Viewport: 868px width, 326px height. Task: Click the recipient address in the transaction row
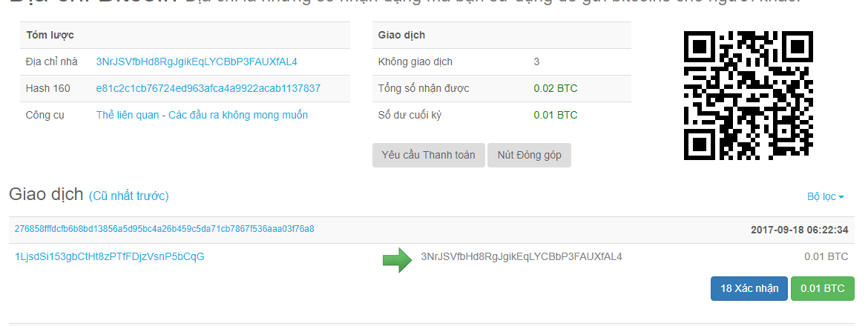[x=522, y=256]
